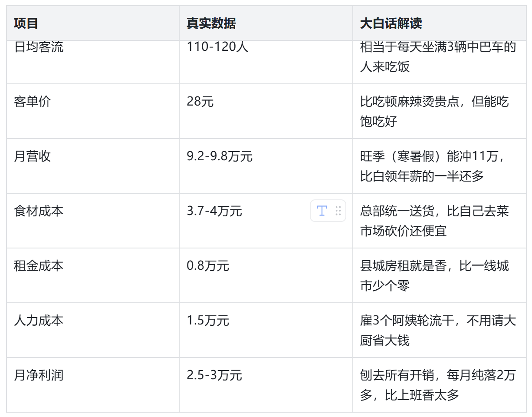This screenshot has width=532, height=417.
Task: Click the 真实数据 column header
Action: (211, 23)
